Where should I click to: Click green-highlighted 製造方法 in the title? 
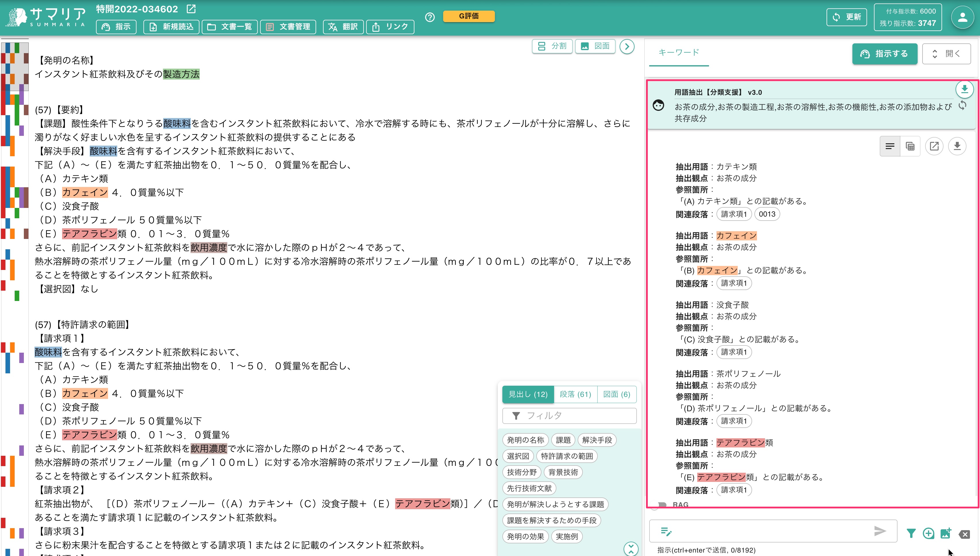coord(181,74)
